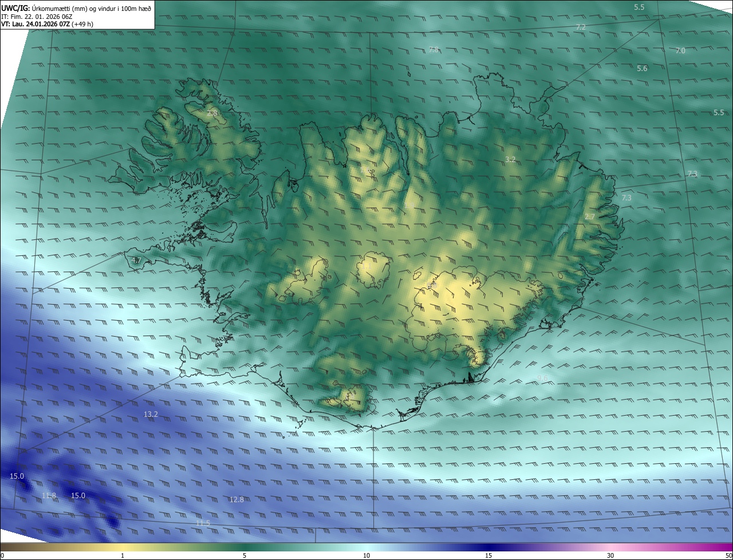This screenshot has height=560, width=733.
Task: Click the colorbar tick label '0'
Action: tap(2, 555)
